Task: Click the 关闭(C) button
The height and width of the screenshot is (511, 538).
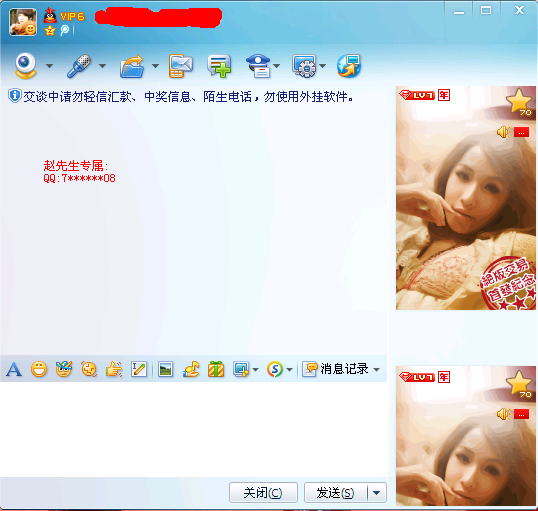Action: coord(263,492)
